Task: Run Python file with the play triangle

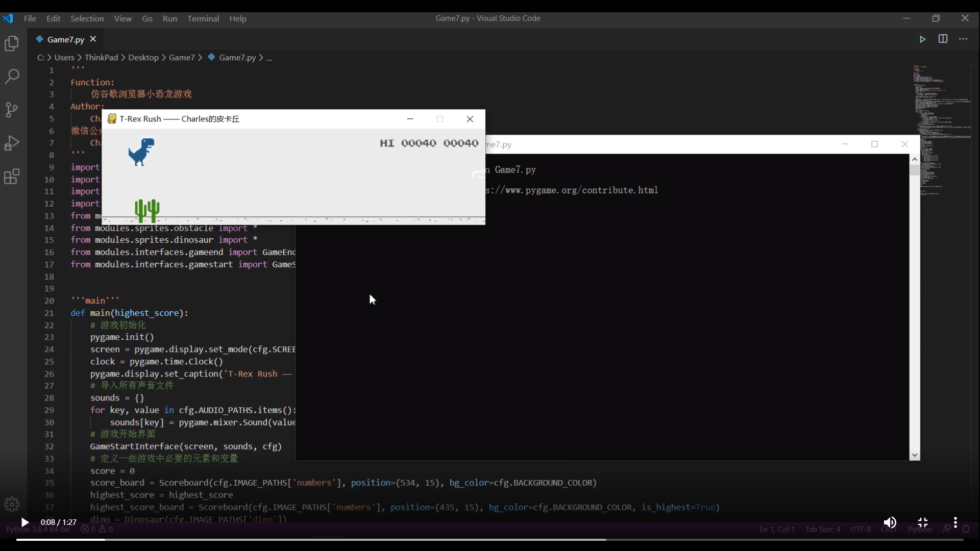Action: click(922, 39)
